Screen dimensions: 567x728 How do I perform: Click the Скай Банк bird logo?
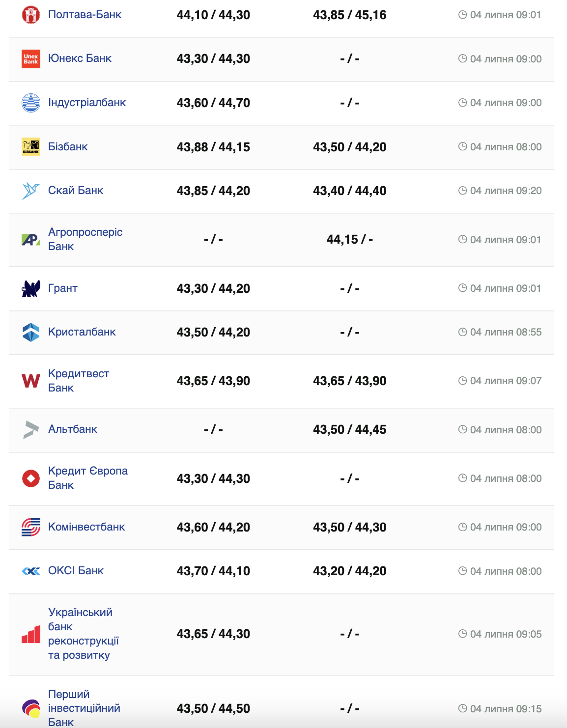pos(30,191)
